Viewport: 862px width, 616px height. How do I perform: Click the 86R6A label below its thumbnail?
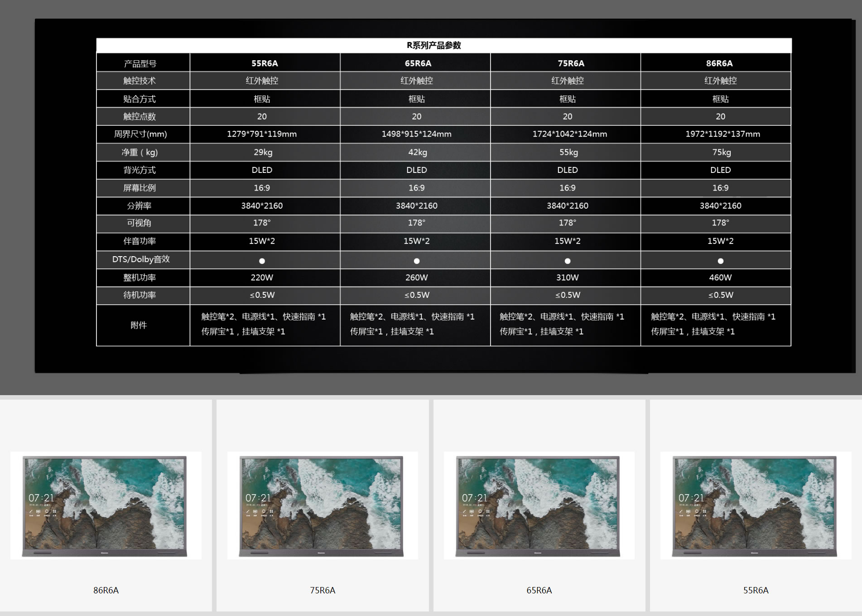coord(106,590)
